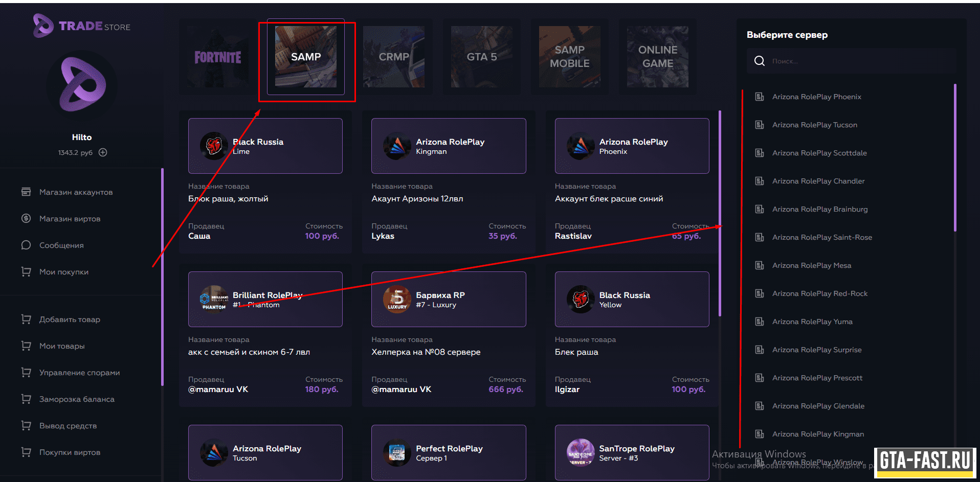Open Мои товары
980x482 pixels.
click(62, 346)
